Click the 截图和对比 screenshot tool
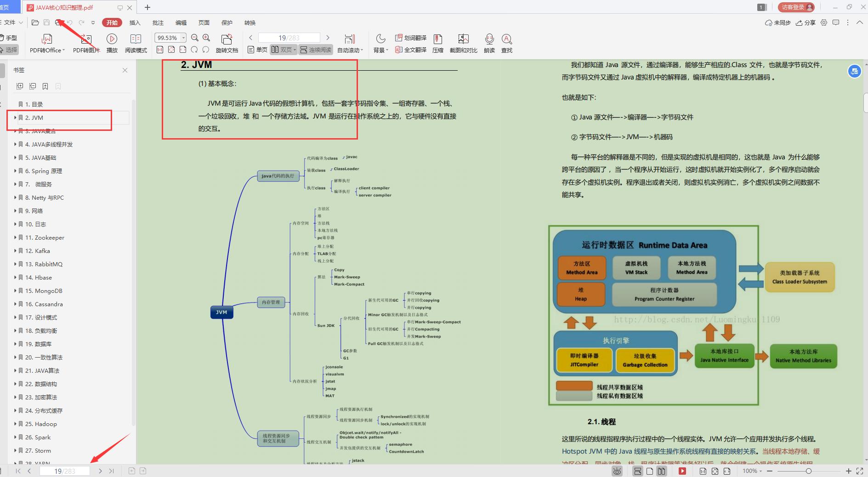Viewport: 868px width, 477px height. (x=463, y=43)
